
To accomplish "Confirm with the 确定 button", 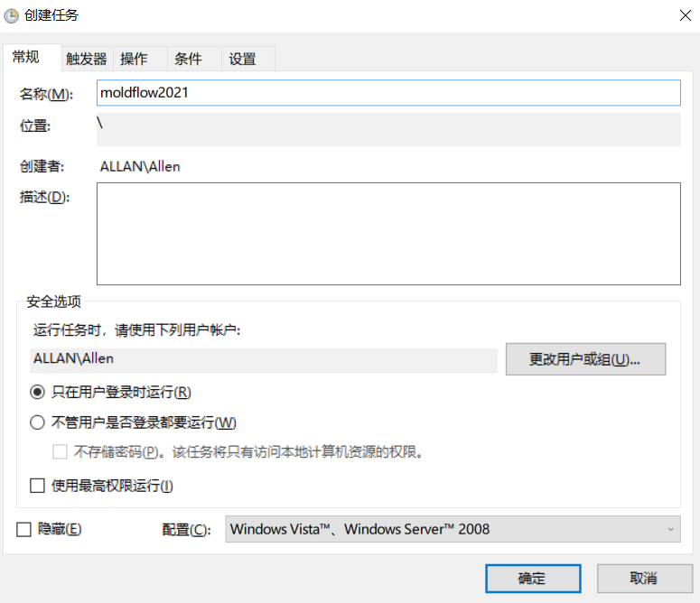I will (x=533, y=579).
